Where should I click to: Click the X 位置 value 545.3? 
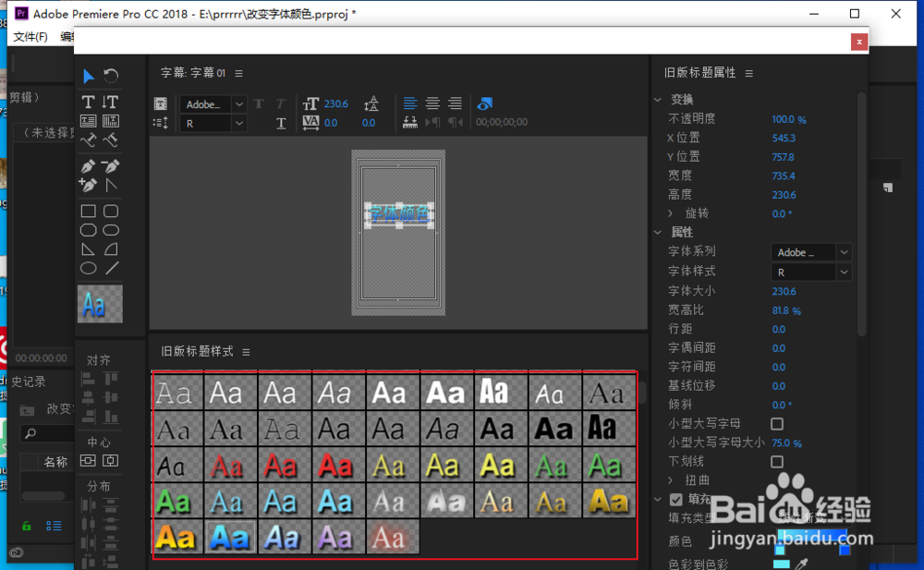pos(784,138)
